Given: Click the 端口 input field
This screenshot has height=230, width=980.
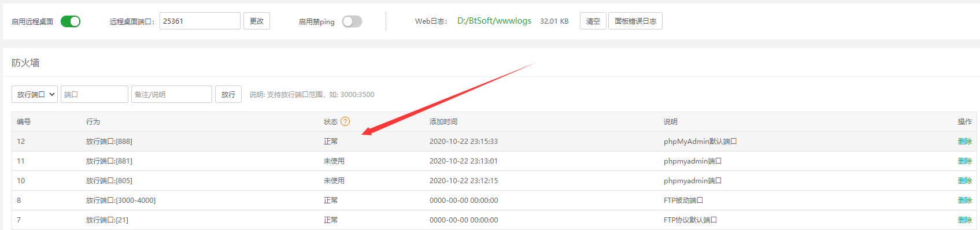Looking at the screenshot, I should pos(94,94).
